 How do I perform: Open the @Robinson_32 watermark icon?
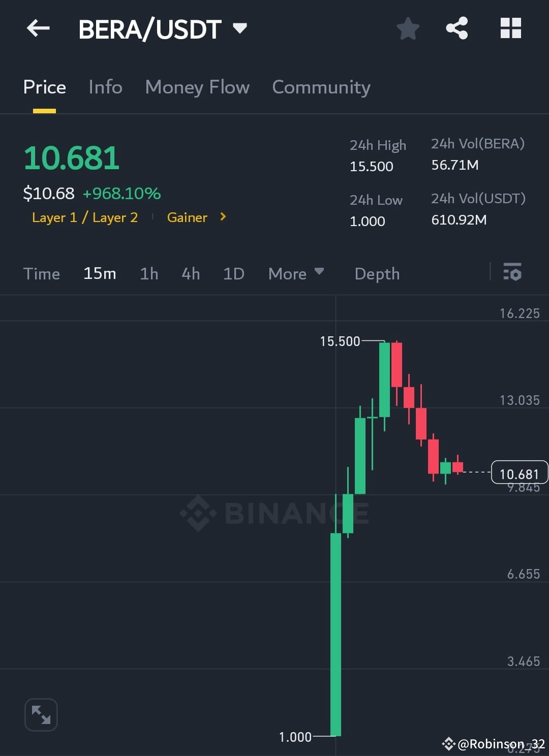(x=449, y=744)
